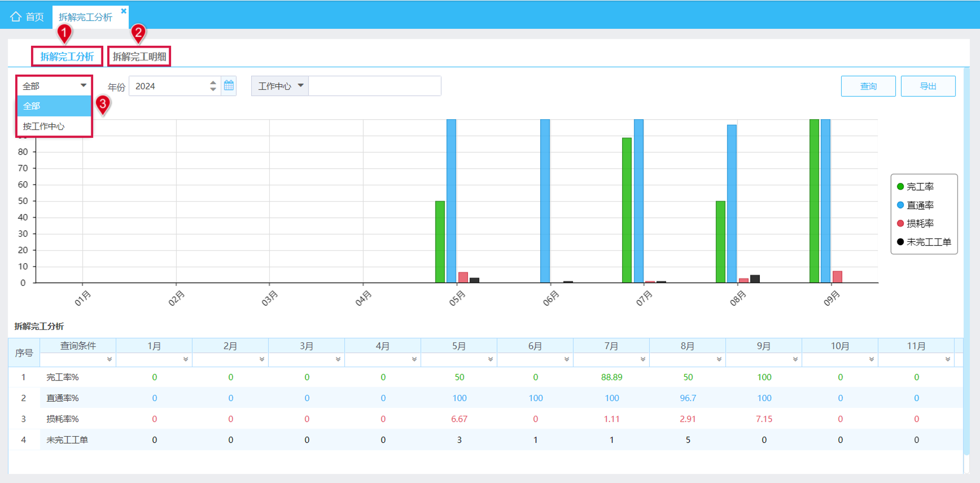Expand the 查询条件 column filter arrow

pos(110,359)
